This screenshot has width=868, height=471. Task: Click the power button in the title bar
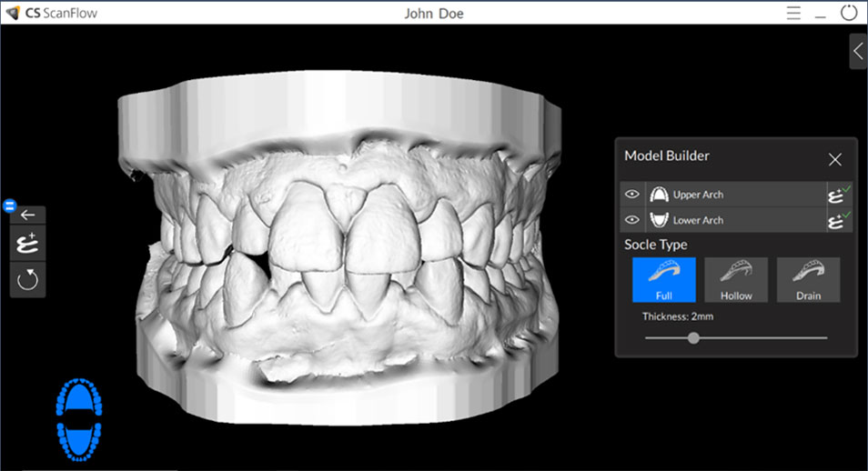(849, 12)
